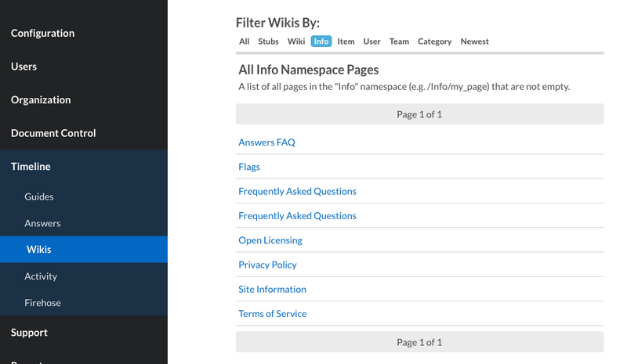
Task: Click the bottom Page 1 of 1 pager
Action: 419,342
